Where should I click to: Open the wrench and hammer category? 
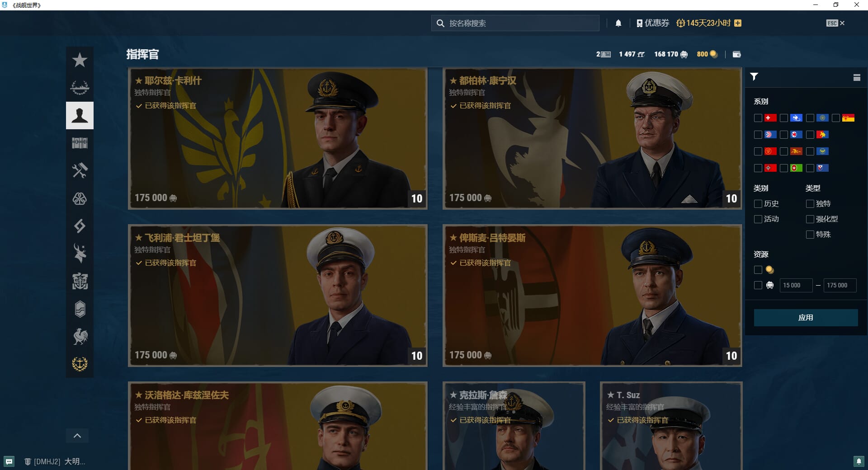point(80,171)
